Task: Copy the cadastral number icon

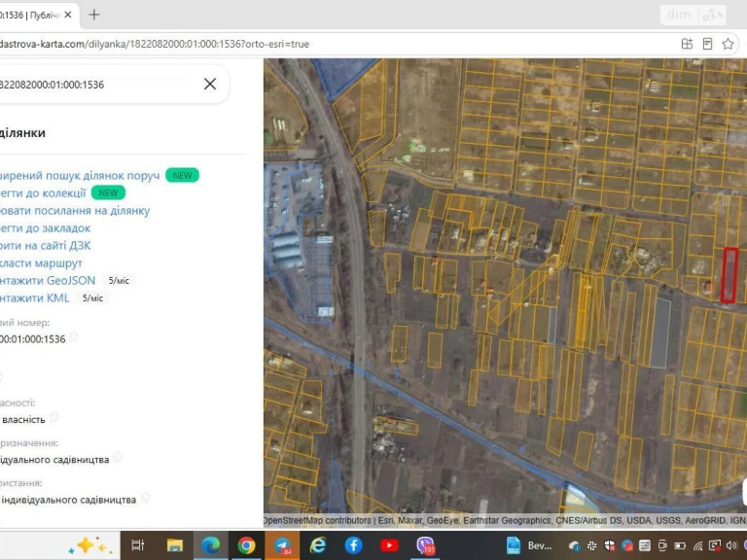Action: click(x=74, y=337)
